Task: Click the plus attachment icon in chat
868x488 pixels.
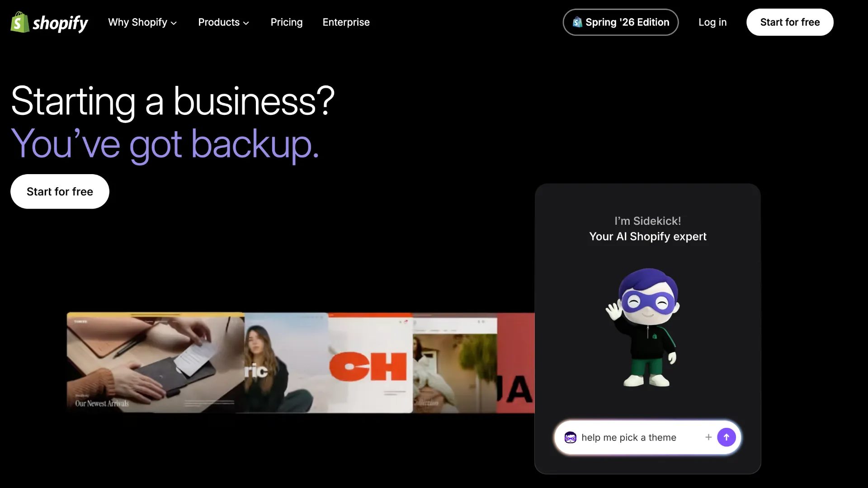Action: [x=708, y=437]
